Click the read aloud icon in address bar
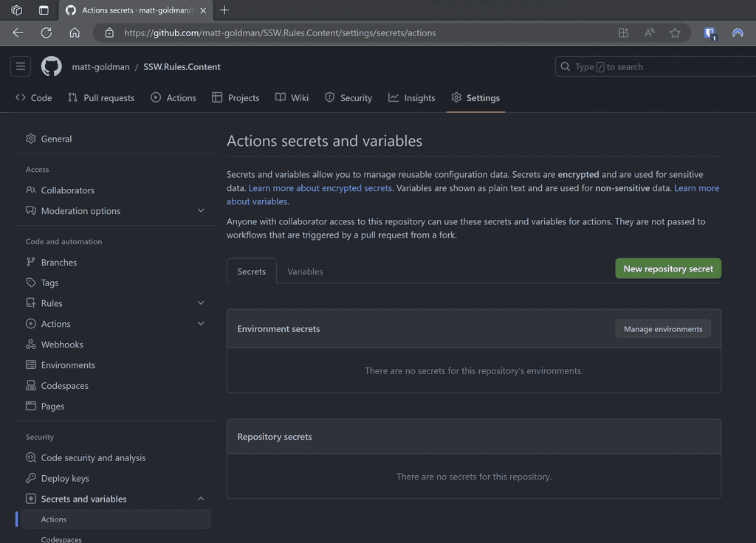This screenshot has width=756, height=543. [650, 32]
